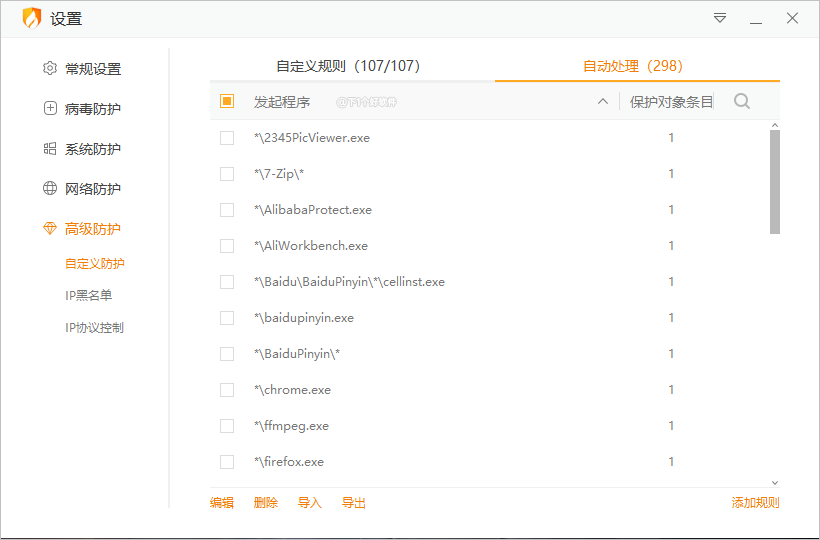Open the search magnifier icon
820x540 pixels.
click(x=742, y=101)
